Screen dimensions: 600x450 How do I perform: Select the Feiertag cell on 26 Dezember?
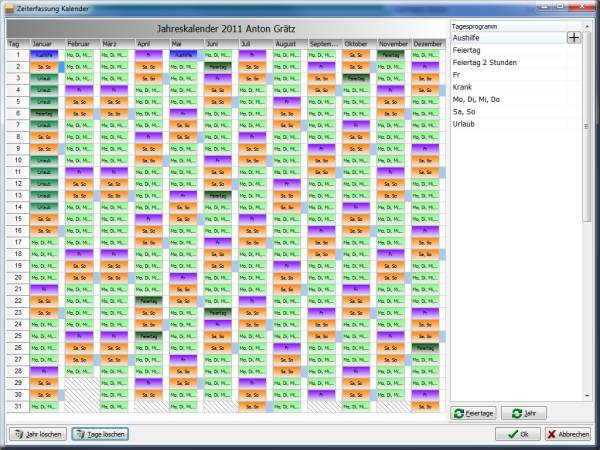click(426, 348)
